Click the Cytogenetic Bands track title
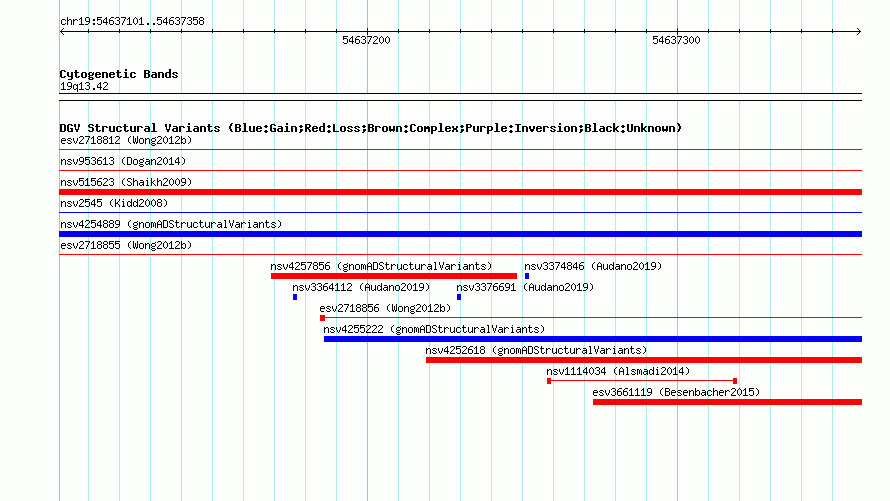The width and height of the screenshot is (890, 501). point(119,74)
